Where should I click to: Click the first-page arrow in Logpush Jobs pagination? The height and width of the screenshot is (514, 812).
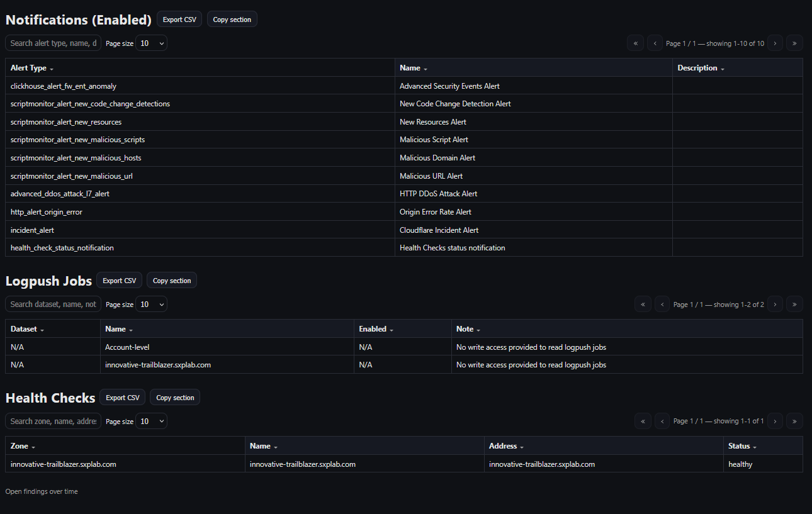tap(643, 304)
